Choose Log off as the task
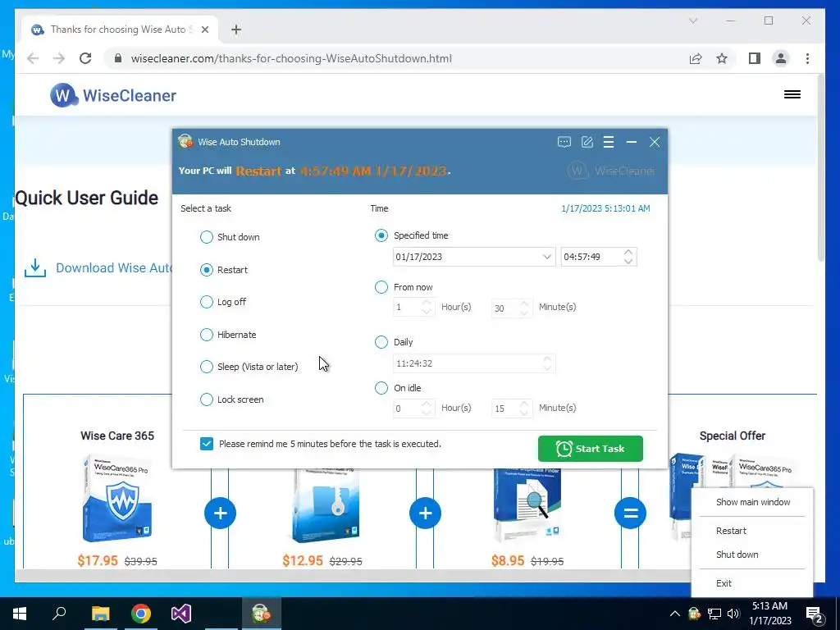 click(223, 302)
